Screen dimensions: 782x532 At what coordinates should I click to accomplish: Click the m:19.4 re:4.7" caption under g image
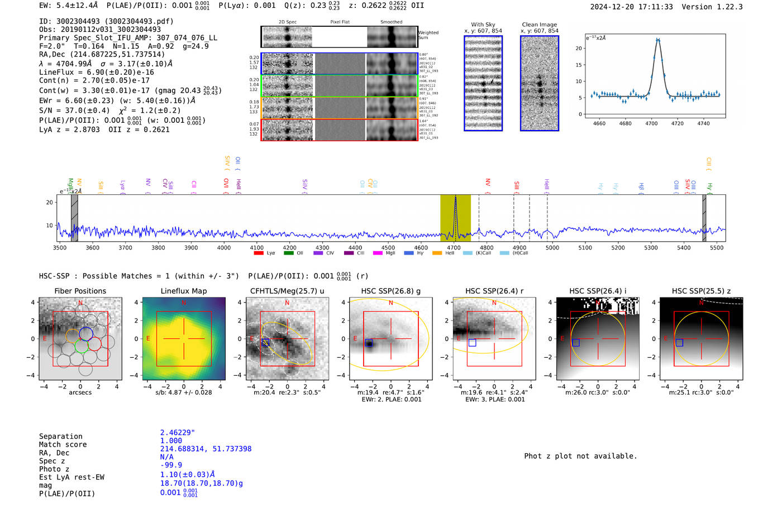391,392
